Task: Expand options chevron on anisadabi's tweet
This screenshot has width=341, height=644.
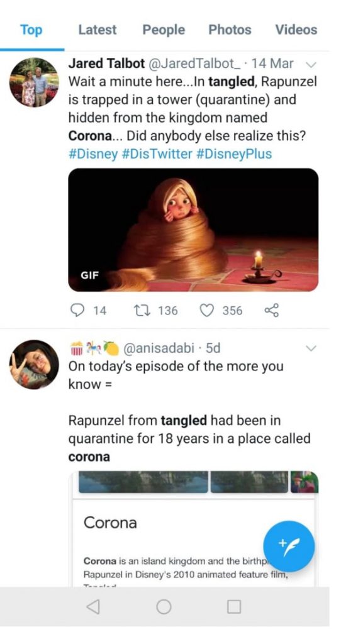Action: (311, 348)
